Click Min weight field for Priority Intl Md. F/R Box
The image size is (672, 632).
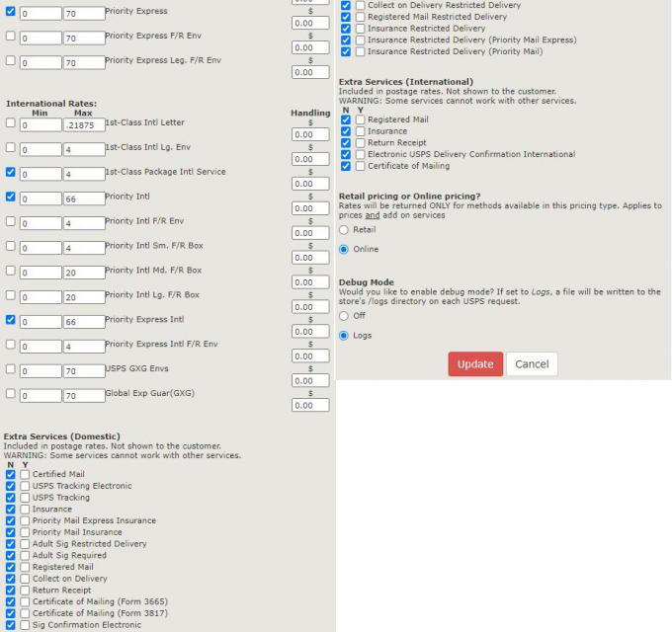click(x=41, y=273)
